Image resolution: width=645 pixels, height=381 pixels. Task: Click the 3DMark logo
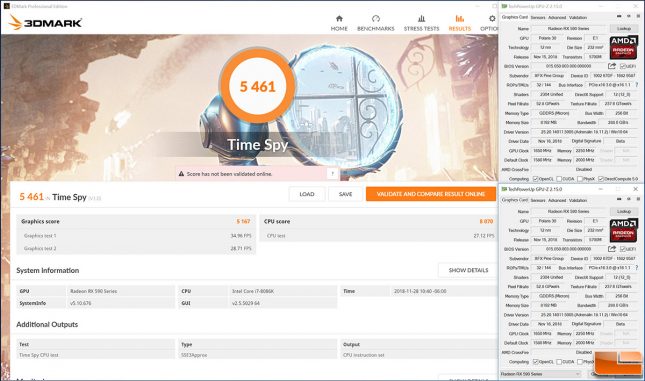click(x=45, y=22)
